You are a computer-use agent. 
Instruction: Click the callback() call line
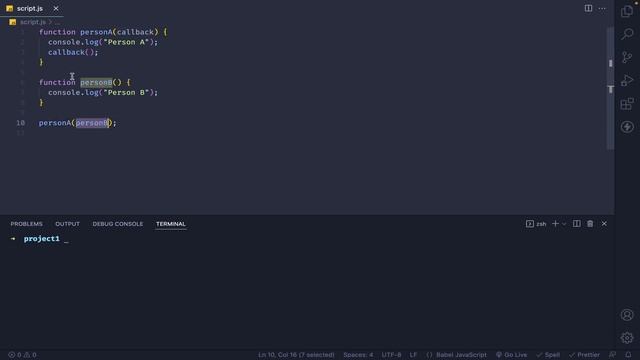coord(73,52)
